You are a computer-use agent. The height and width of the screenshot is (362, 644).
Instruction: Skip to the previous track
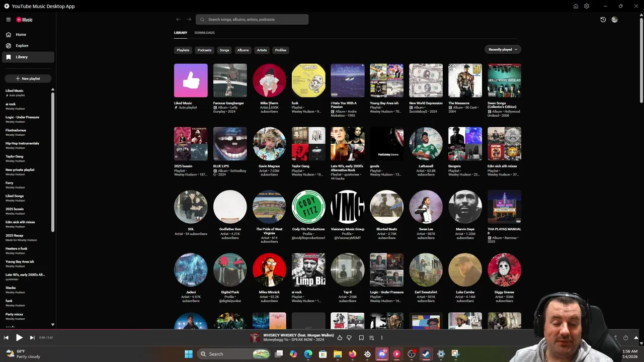[x=6, y=338]
